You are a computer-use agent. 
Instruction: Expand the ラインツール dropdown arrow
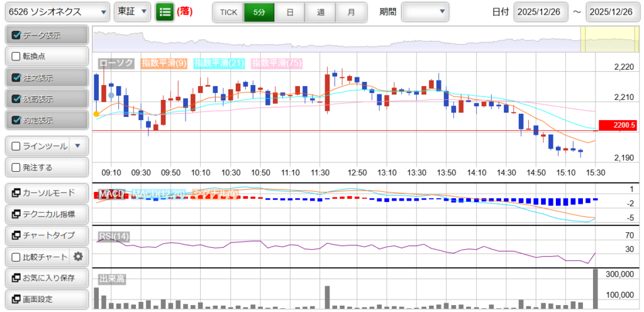coord(77,146)
